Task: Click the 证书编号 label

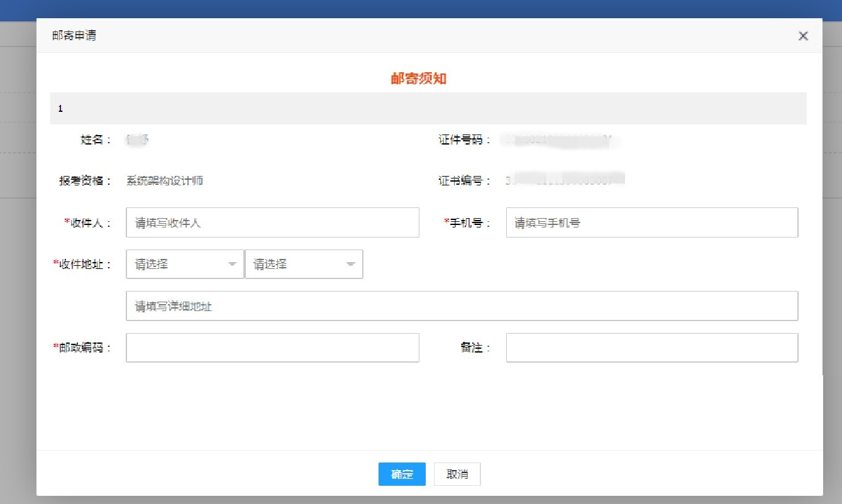Action: point(465,181)
